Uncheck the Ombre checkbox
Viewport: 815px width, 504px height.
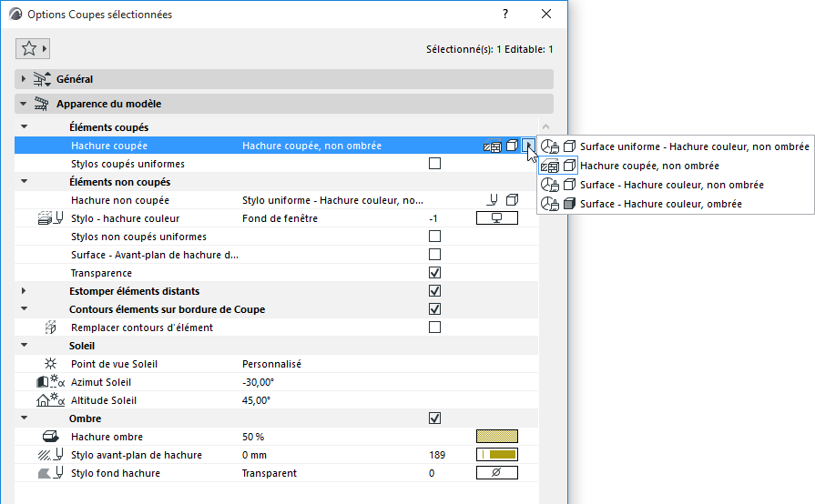pyautogui.click(x=434, y=418)
